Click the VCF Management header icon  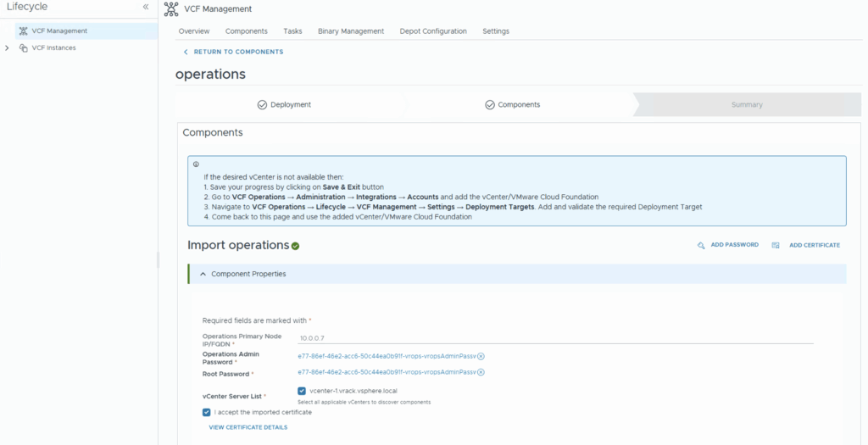coord(170,8)
